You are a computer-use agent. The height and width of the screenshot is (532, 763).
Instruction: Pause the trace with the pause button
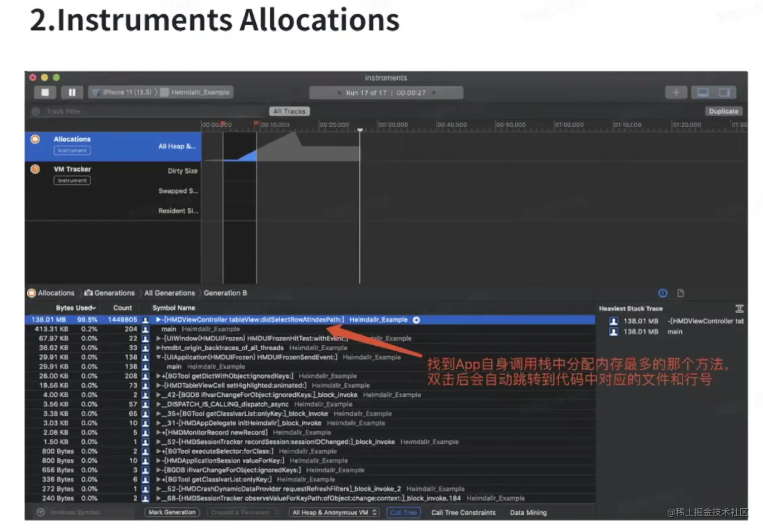[72, 92]
